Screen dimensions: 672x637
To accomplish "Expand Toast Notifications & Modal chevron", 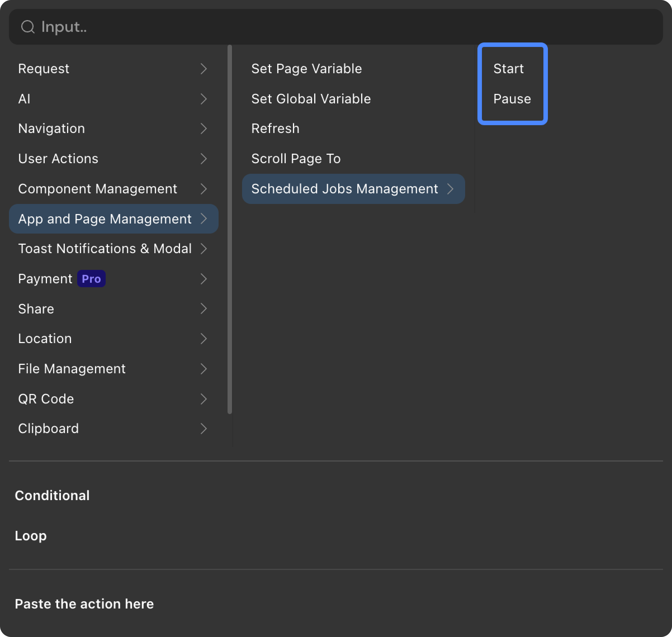I will pyautogui.click(x=204, y=249).
